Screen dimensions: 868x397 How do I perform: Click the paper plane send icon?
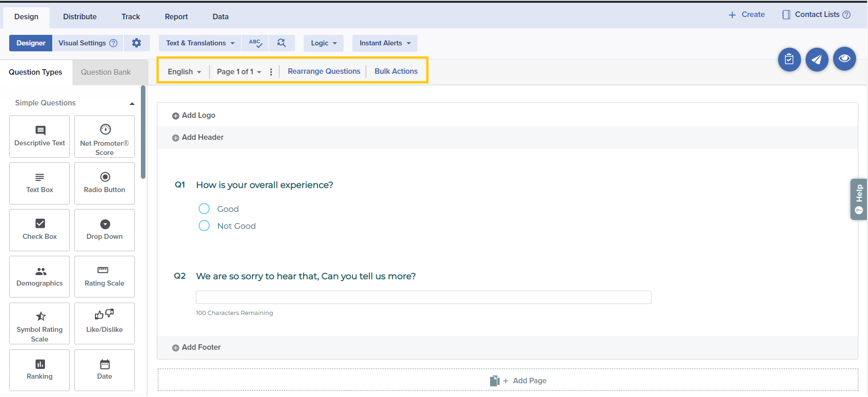pos(817,60)
